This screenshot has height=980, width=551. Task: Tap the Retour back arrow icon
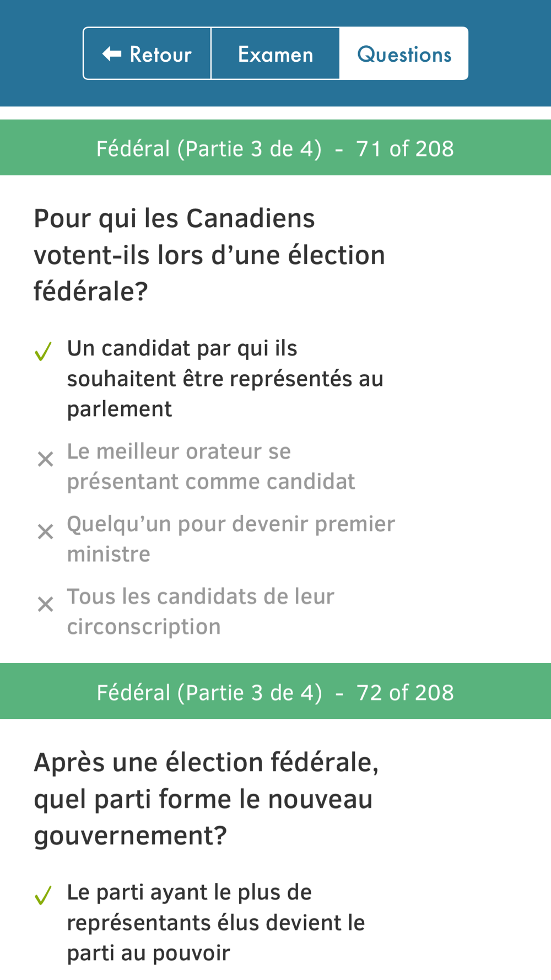pyautogui.click(x=112, y=53)
